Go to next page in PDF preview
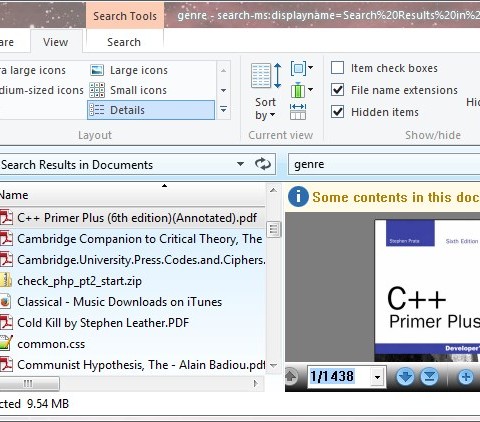Viewport: 480px width, 422px height. pos(405,377)
